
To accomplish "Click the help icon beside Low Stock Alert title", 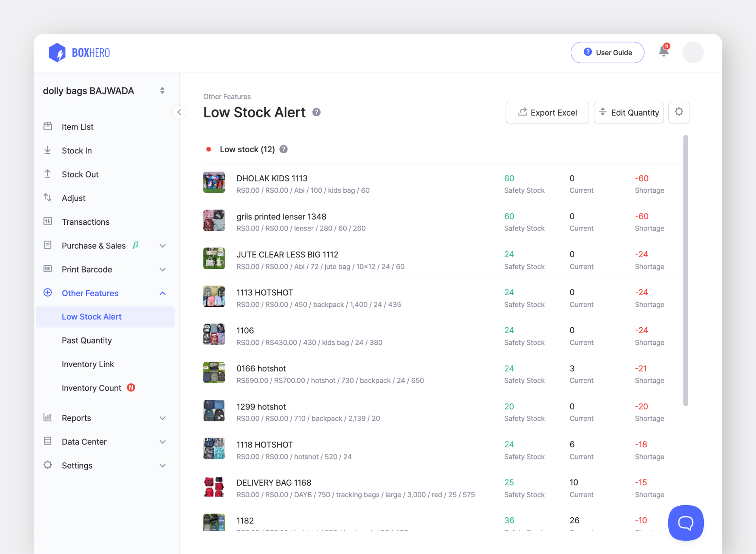I will (x=316, y=112).
